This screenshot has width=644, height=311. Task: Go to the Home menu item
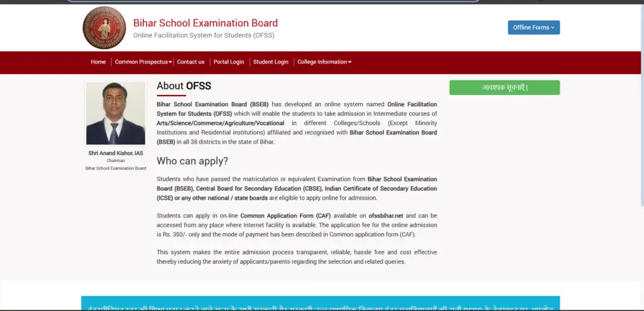98,62
